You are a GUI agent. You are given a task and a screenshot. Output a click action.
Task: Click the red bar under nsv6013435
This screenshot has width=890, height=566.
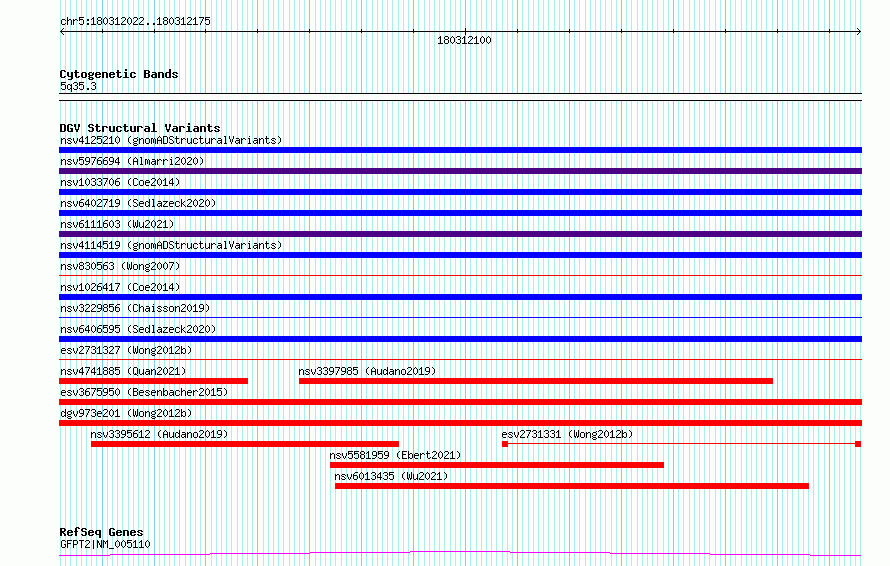(x=572, y=486)
